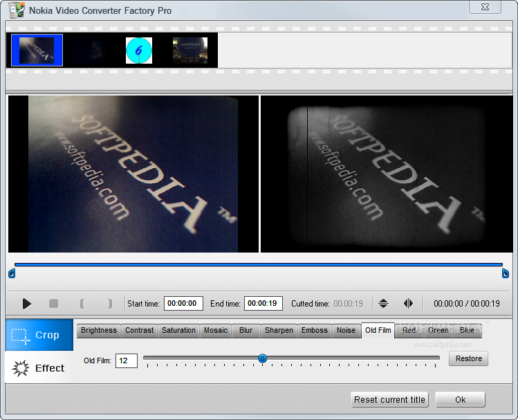The image size is (518, 420).
Task: Select the dark second clip thumbnail
Action: pyautogui.click(x=89, y=51)
